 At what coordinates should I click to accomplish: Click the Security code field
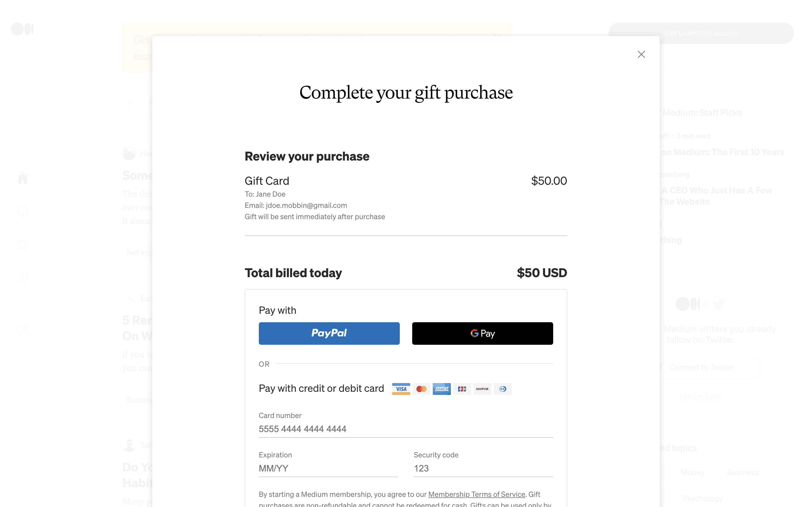[x=483, y=468]
